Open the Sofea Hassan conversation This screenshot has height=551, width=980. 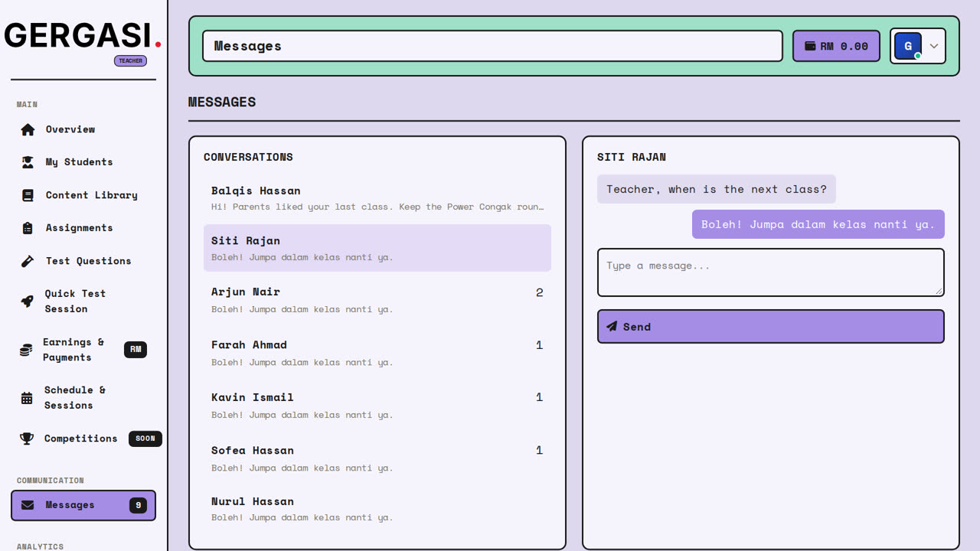[x=377, y=458]
